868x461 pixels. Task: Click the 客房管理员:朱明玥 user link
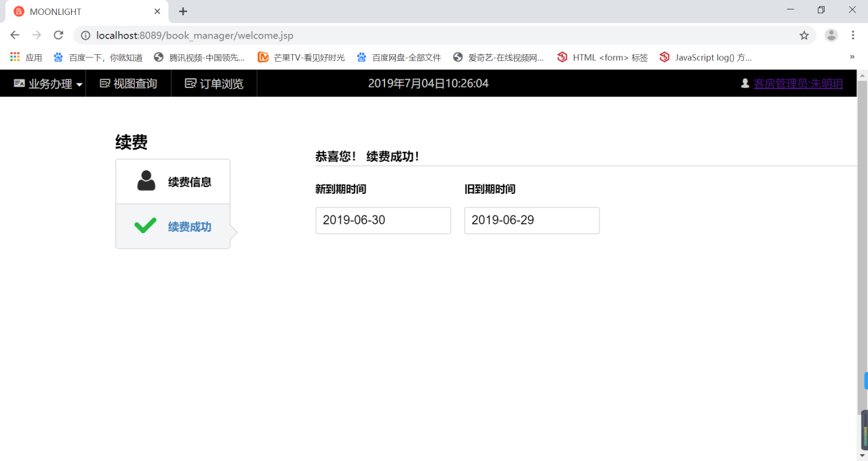(798, 83)
